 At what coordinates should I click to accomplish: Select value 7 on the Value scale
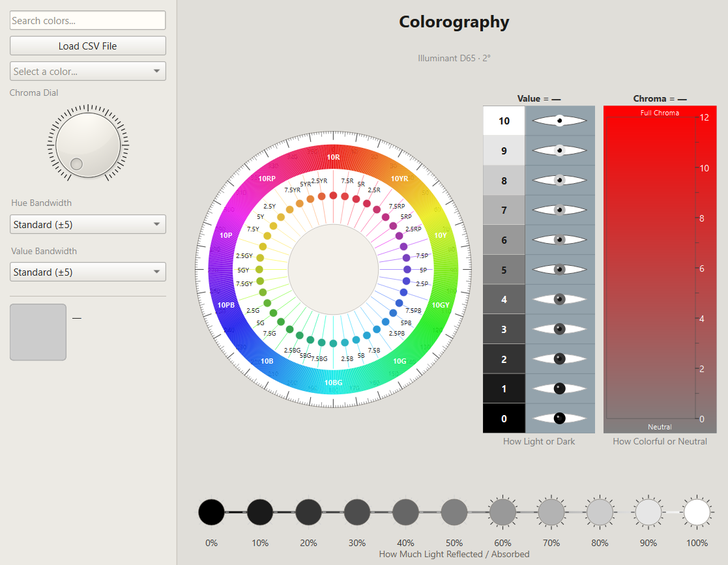pos(504,210)
